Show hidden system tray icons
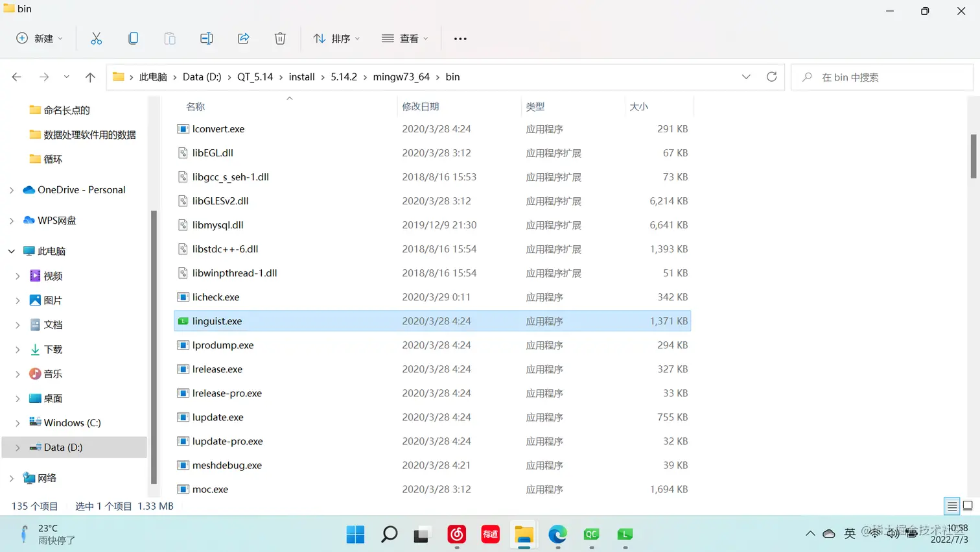Viewport: 980px width, 552px height. (x=810, y=533)
